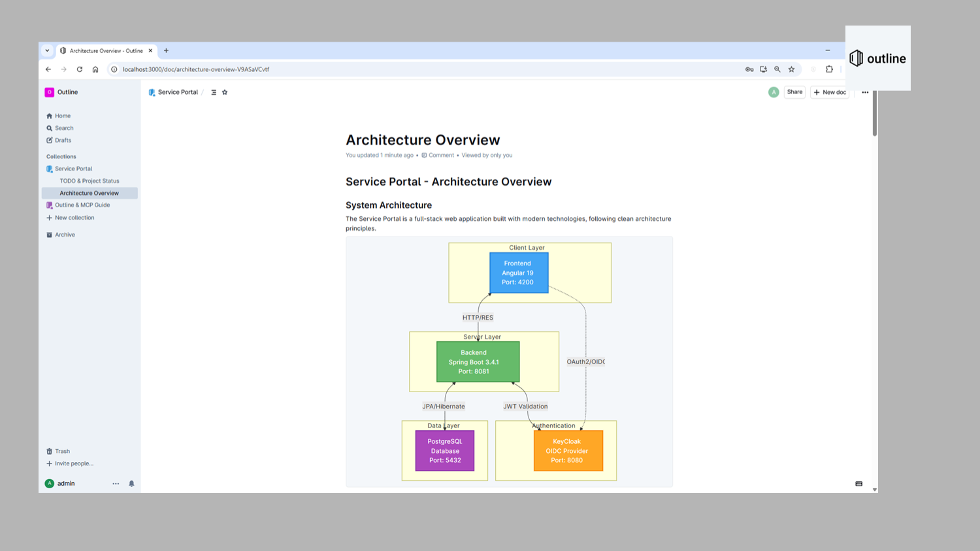Screen dimensions: 980x551
Task: Click the install app icon in address bar
Action: 763,69
